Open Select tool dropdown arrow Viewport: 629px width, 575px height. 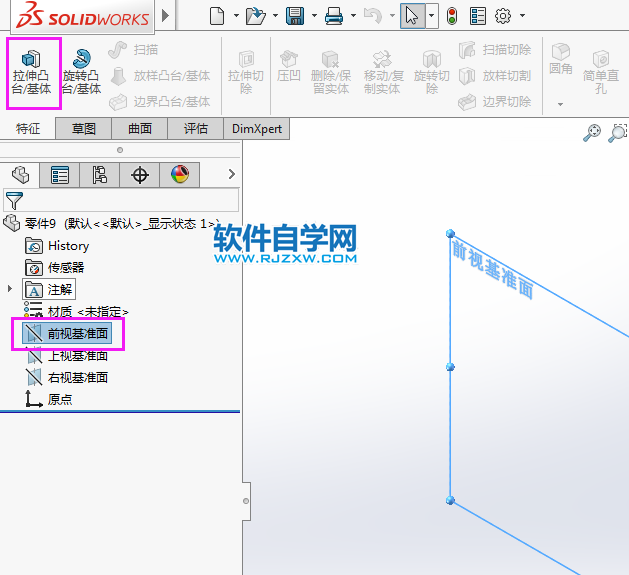(432, 16)
